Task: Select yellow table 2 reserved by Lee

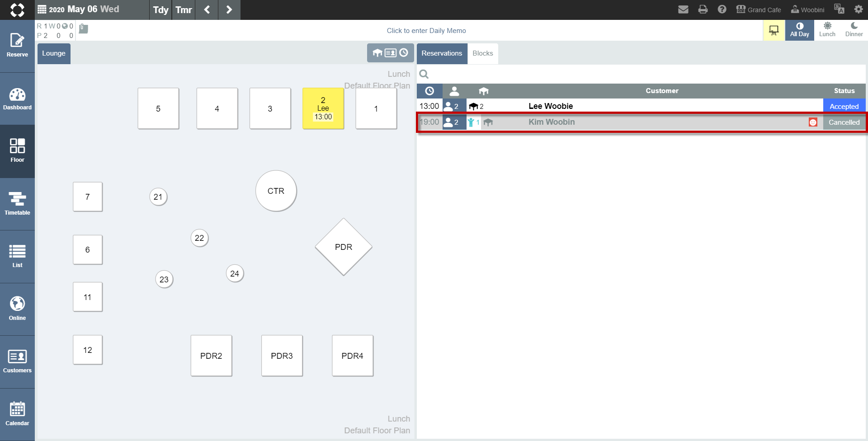Action: [323, 108]
